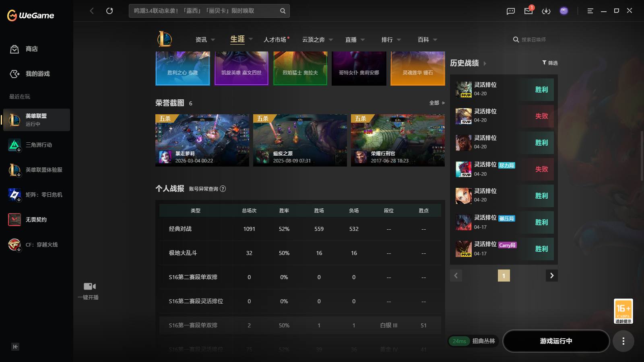Image resolution: width=644 pixels, height=362 pixels.
Task: Click the S16第一赛段单双排 row
Action: [x=300, y=325]
